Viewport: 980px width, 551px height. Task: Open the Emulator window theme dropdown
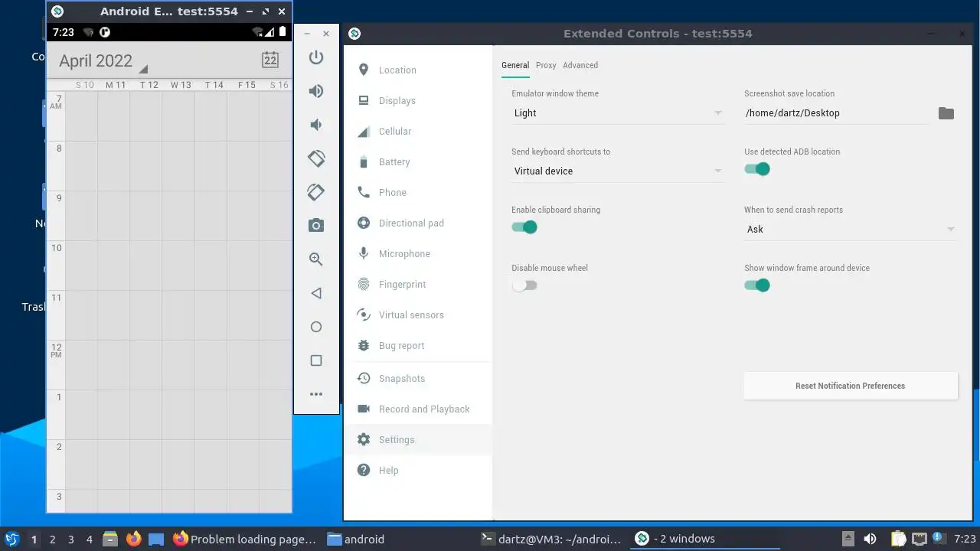pos(617,113)
